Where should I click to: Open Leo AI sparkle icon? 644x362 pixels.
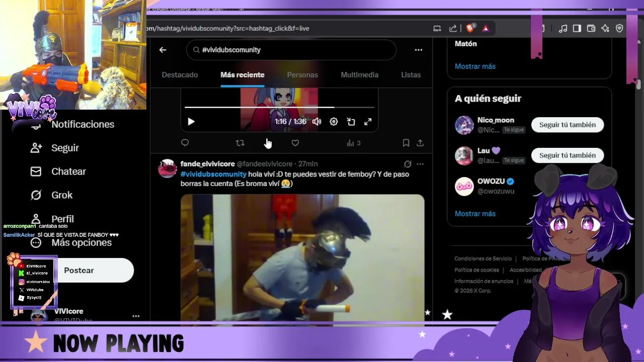coord(605,29)
